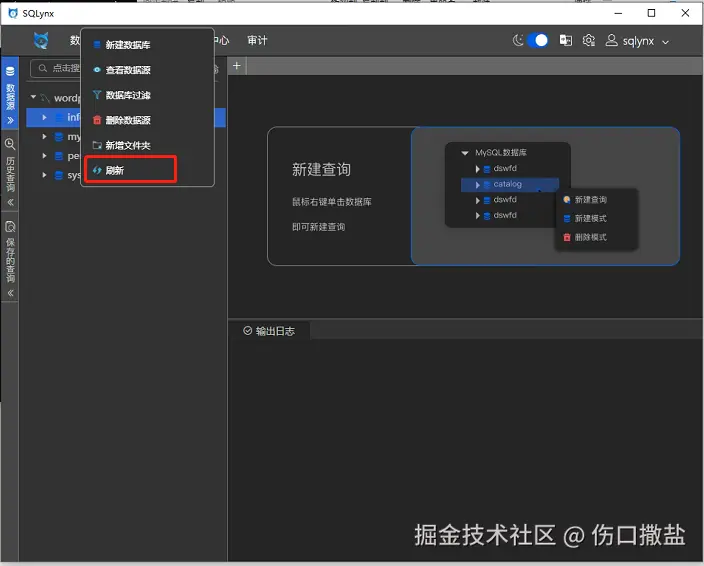This screenshot has height=566, width=704.
Task: Click 新建模式 in the illustration menu
Action: coord(591,219)
